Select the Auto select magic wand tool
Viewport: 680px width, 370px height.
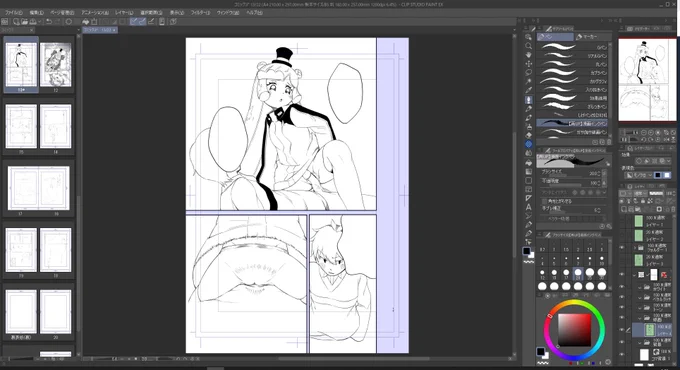pyautogui.click(x=528, y=82)
